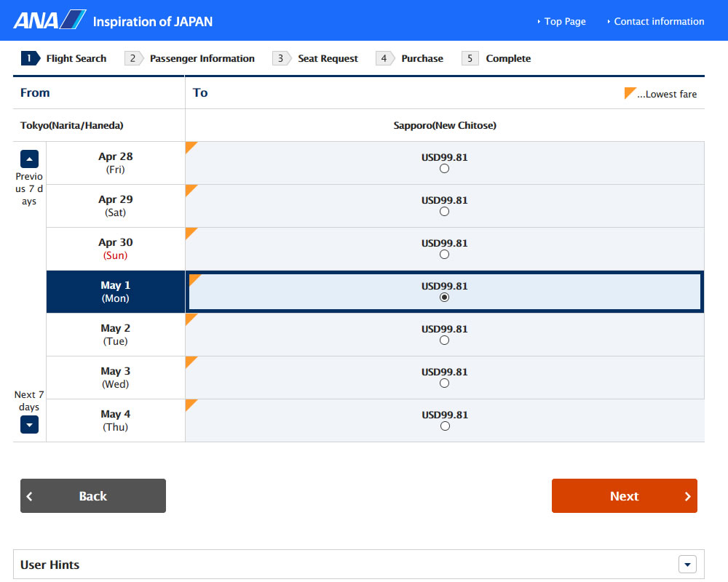Click the step 5 Complete badge
Viewport: 728px width, 582px height.
point(470,59)
